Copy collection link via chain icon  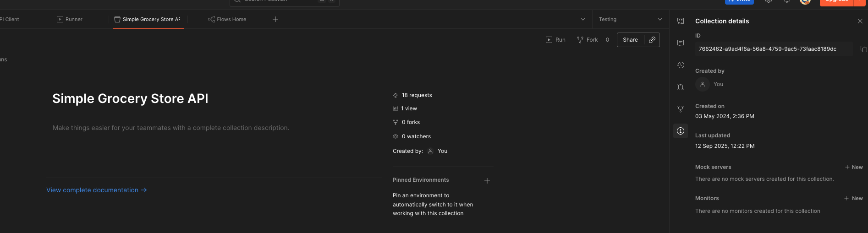[652, 40]
